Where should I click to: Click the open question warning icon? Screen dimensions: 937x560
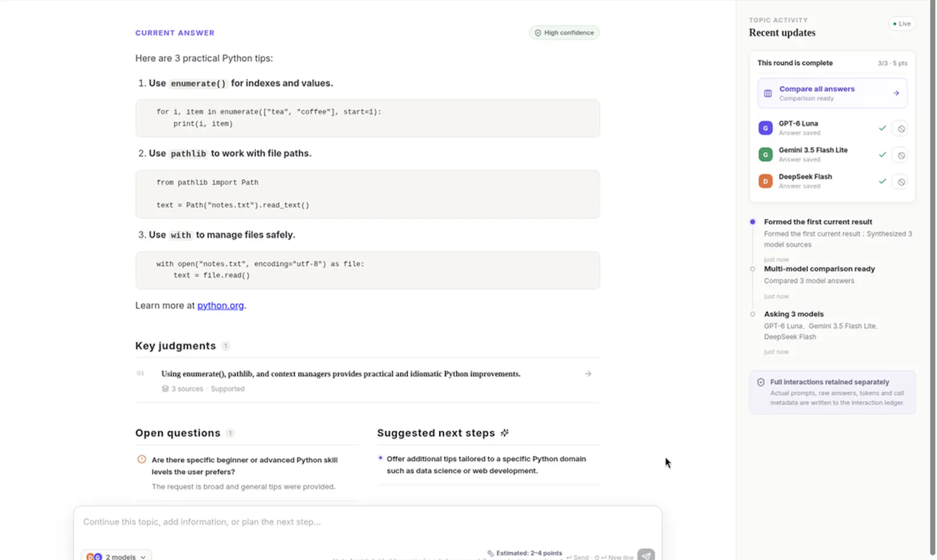click(142, 459)
